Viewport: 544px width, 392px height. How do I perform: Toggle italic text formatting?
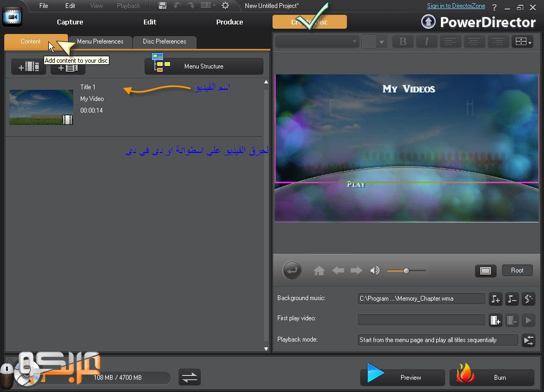coord(427,42)
